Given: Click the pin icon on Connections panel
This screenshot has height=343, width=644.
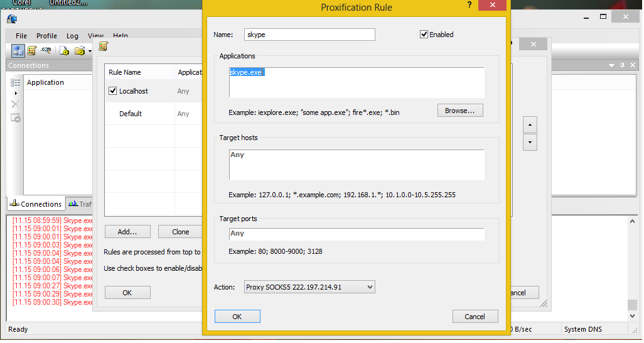Looking at the screenshot, I should [622, 65].
